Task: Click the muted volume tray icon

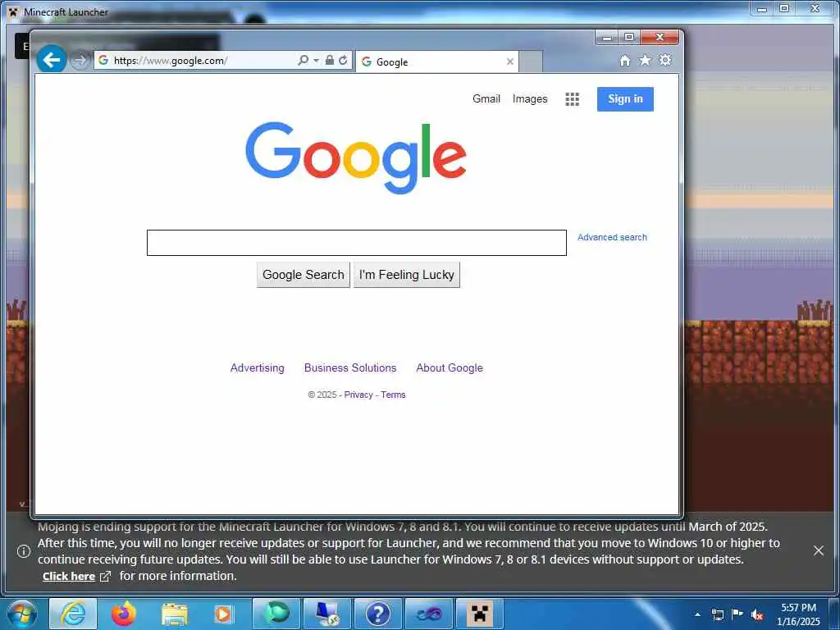Action: click(757, 614)
